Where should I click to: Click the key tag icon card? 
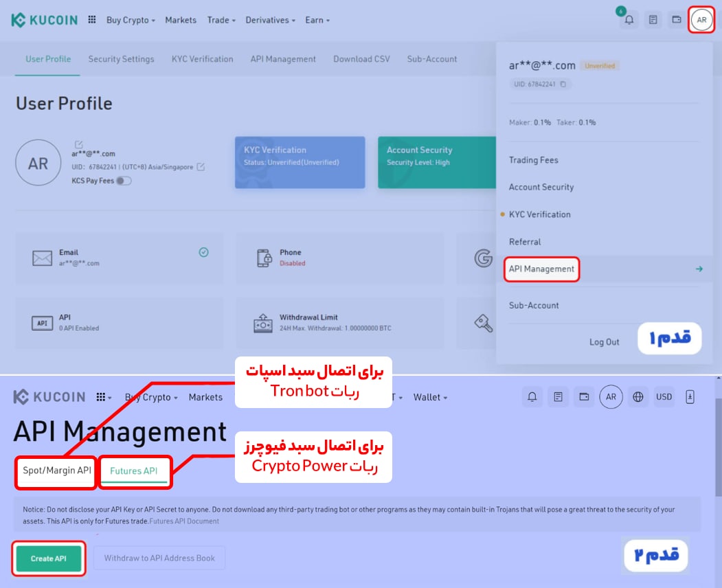(484, 324)
